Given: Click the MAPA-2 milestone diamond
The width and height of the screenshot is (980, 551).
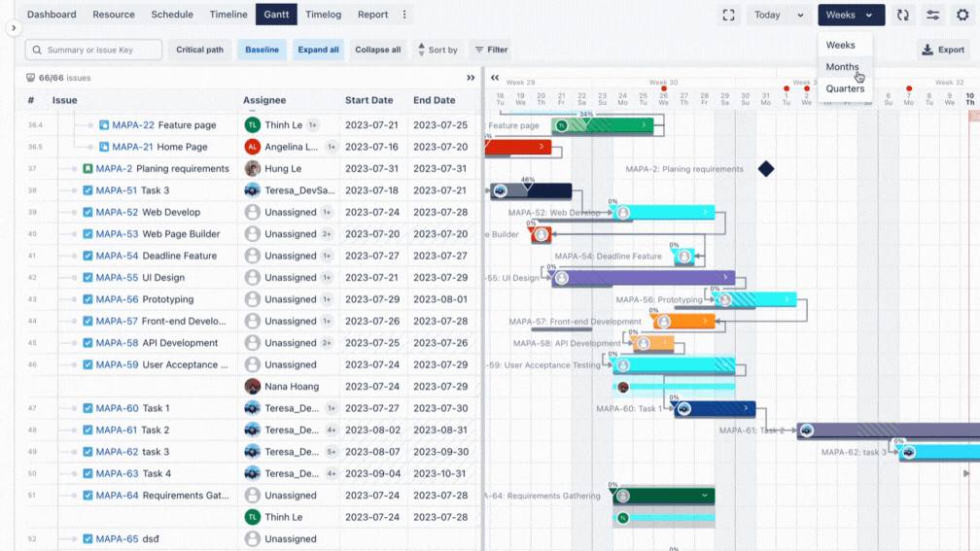Looking at the screenshot, I should click(x=766, y=169).
